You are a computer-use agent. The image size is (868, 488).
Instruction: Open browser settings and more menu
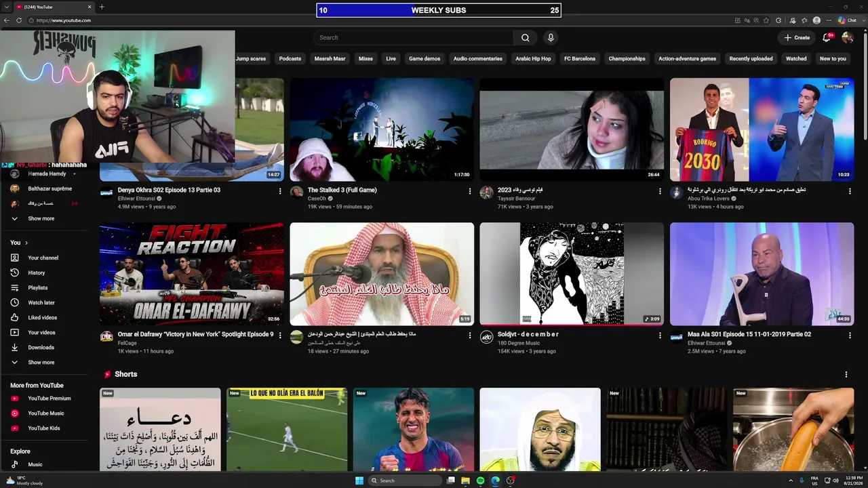coord(829,20)
